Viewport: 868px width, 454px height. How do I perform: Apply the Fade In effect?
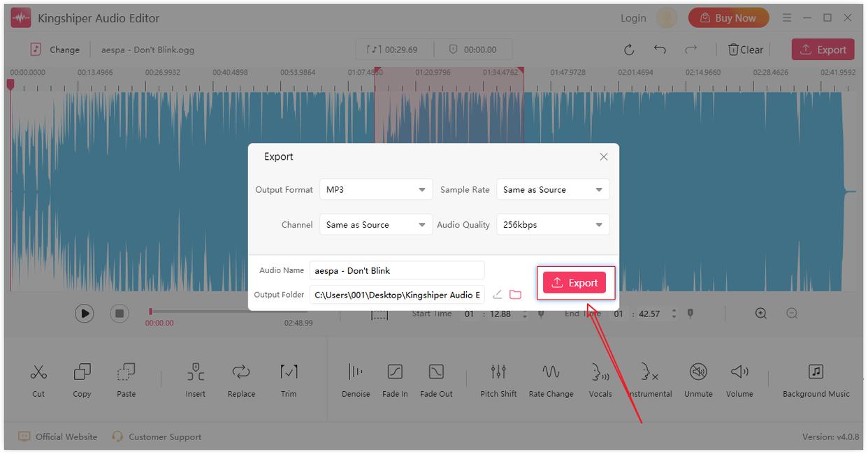pos(395,373)
